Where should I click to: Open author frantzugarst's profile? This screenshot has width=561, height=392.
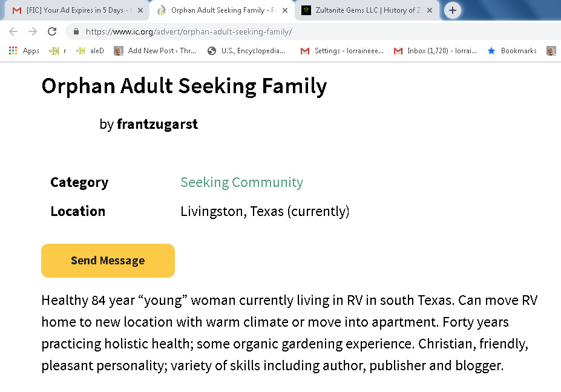(x=157, y=124)
